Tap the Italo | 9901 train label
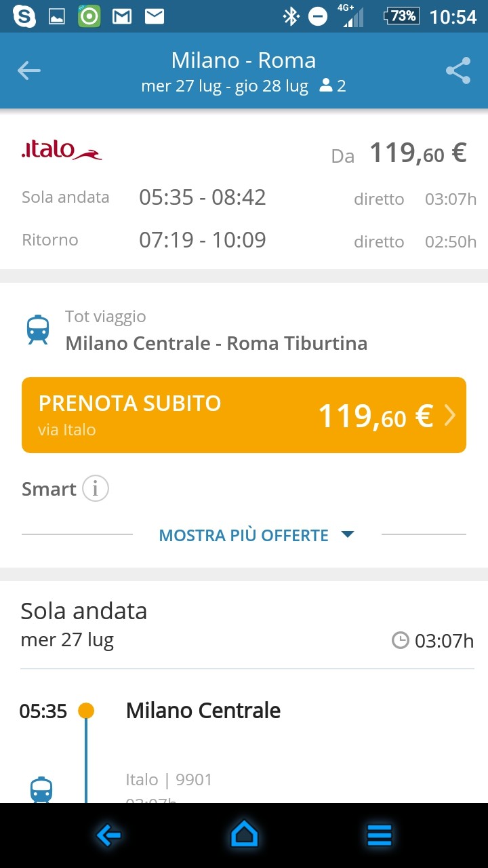Image resolution: width=488 pixels, height=868 pixels. click(x=169, y=780)
